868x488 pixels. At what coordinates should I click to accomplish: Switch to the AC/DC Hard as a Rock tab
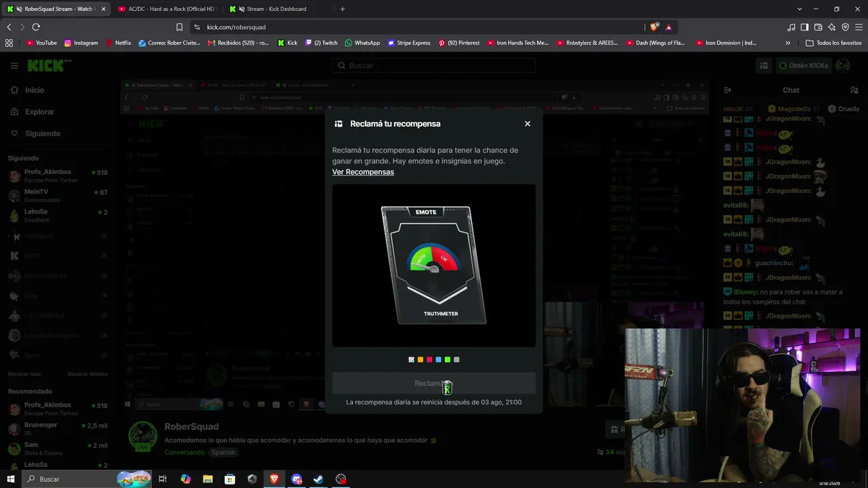(x=167, y=9)
